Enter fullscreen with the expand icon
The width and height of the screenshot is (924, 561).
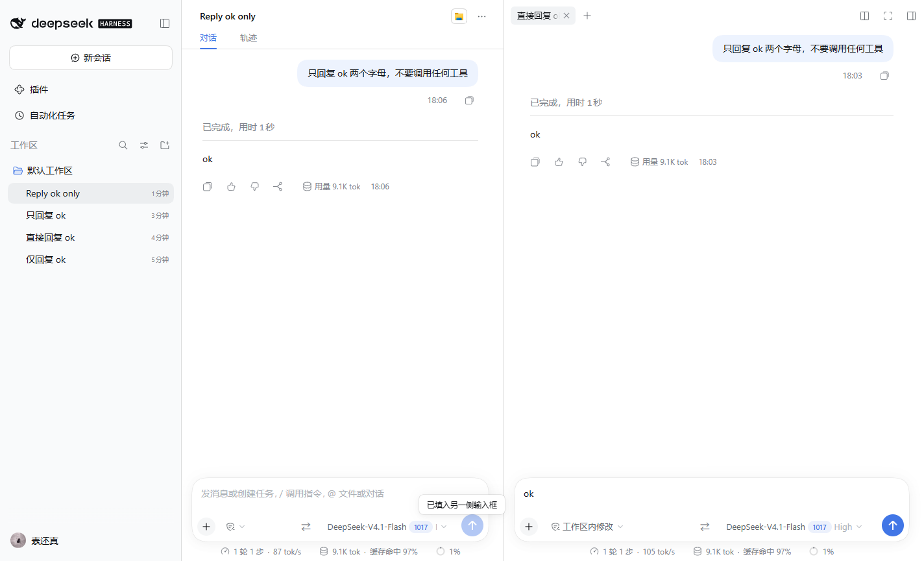pyautogui.click(x=888, y=16)
